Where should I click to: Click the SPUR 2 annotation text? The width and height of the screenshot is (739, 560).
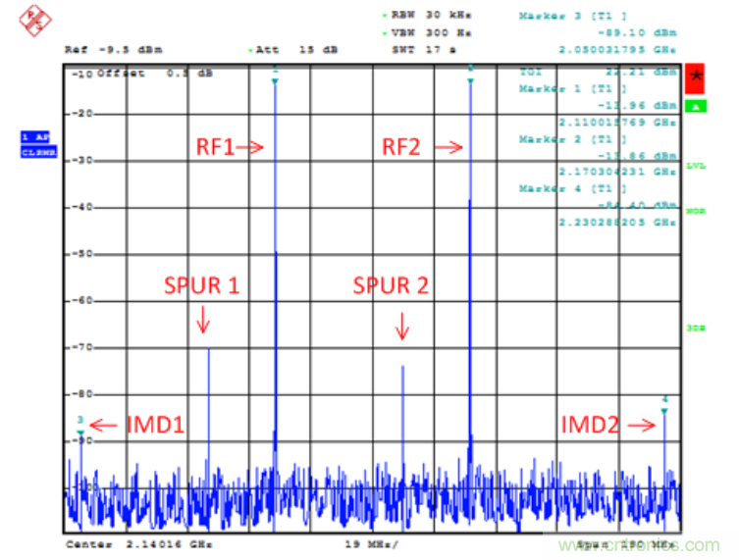[x=391, y=286]
